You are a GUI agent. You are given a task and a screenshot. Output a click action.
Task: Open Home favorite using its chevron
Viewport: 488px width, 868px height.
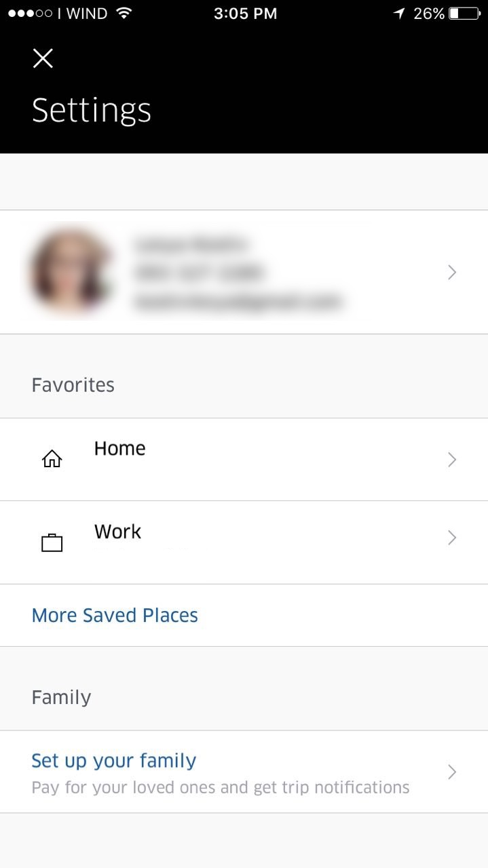(452, 460)
